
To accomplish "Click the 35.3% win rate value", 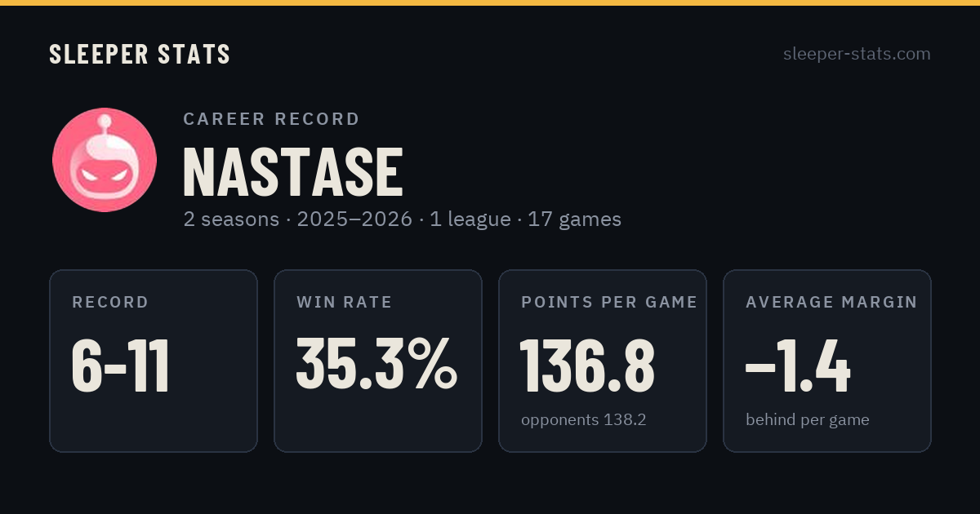I will (376, 364).
